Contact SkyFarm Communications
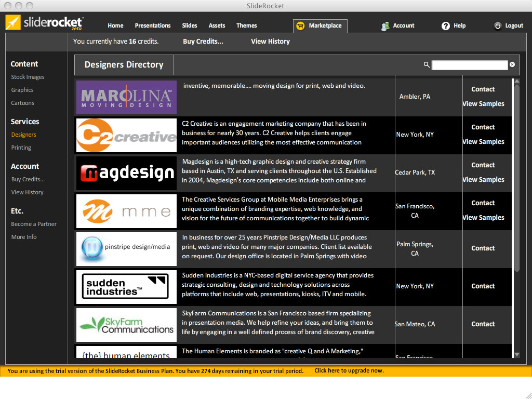The width and height of the screenshot is (532, 399). pyautogui.click(x=483, y=324)
